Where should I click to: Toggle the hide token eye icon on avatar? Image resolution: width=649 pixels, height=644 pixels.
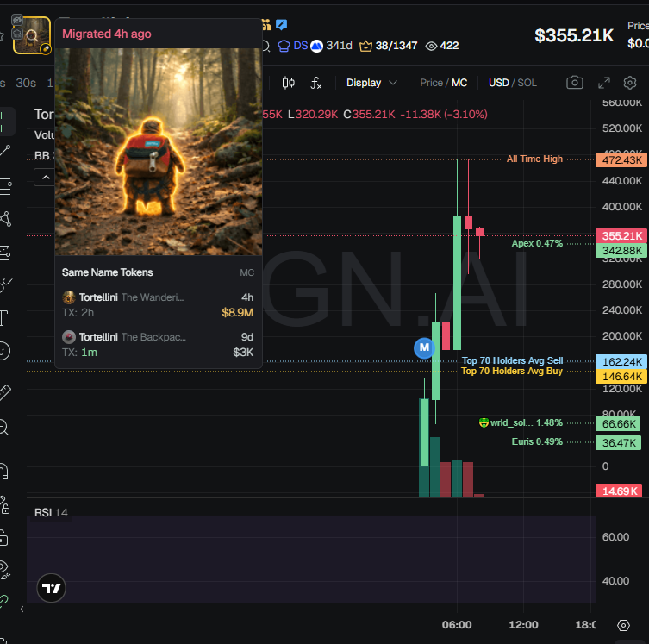17,20
